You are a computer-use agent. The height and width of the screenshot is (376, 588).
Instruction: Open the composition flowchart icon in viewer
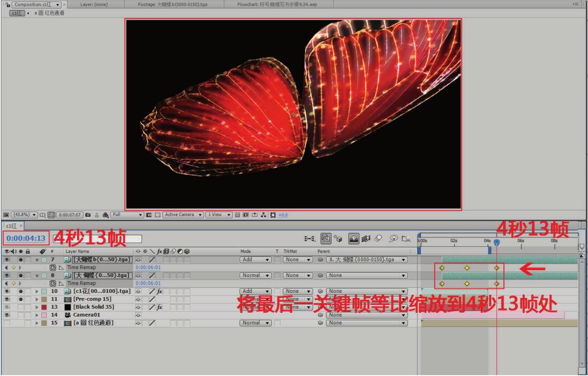pyautogui.click(x=264, y=215)
